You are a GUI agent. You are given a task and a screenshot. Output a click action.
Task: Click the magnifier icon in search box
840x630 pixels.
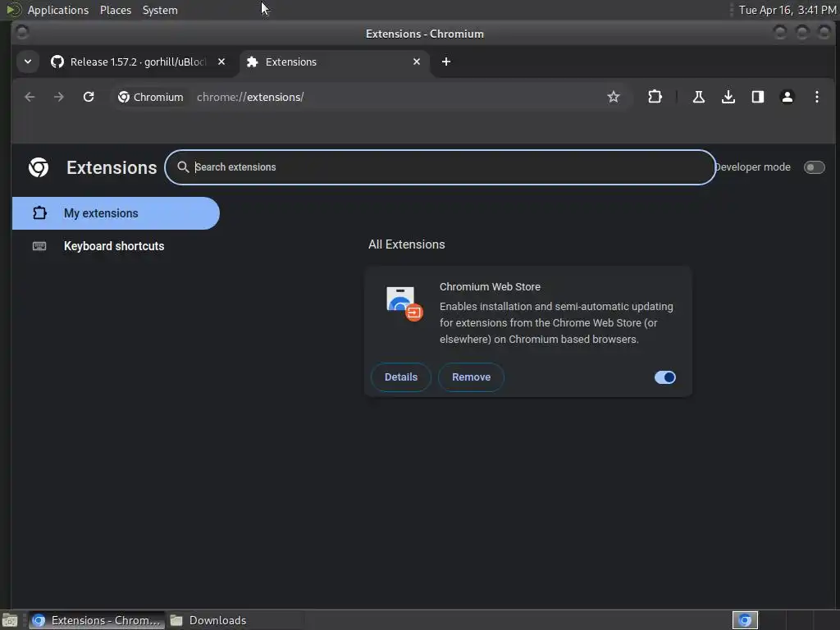click(x=183, y=167)
